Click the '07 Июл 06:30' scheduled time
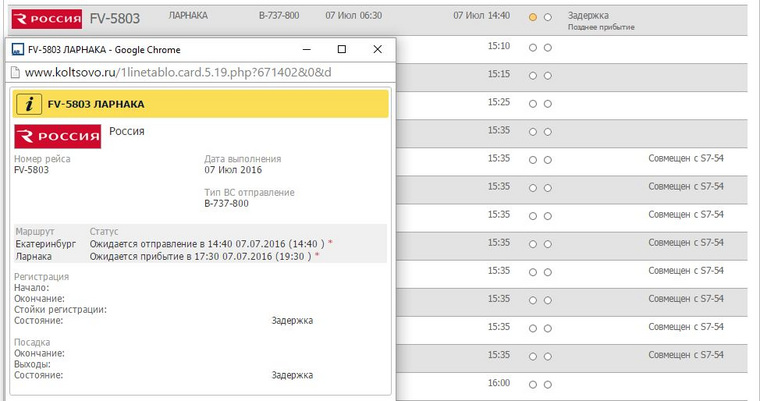760x401 pixels. [x=353, y=16]
